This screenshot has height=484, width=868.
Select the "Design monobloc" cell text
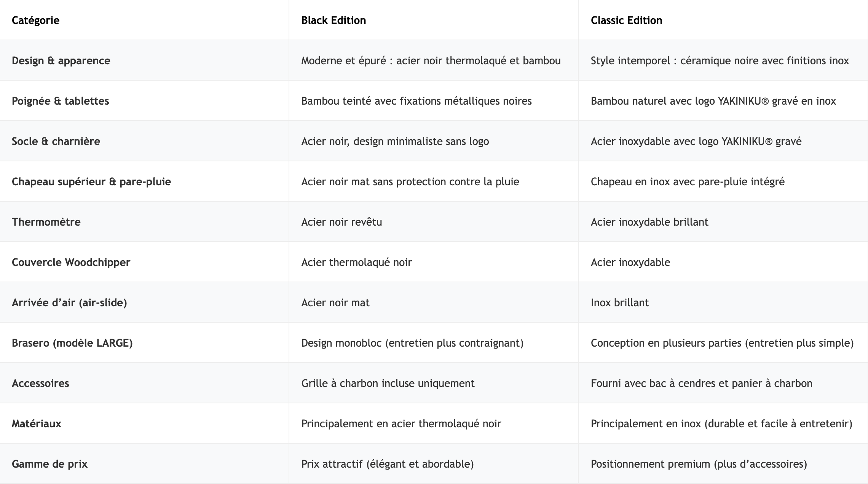[x=412, y=343]
